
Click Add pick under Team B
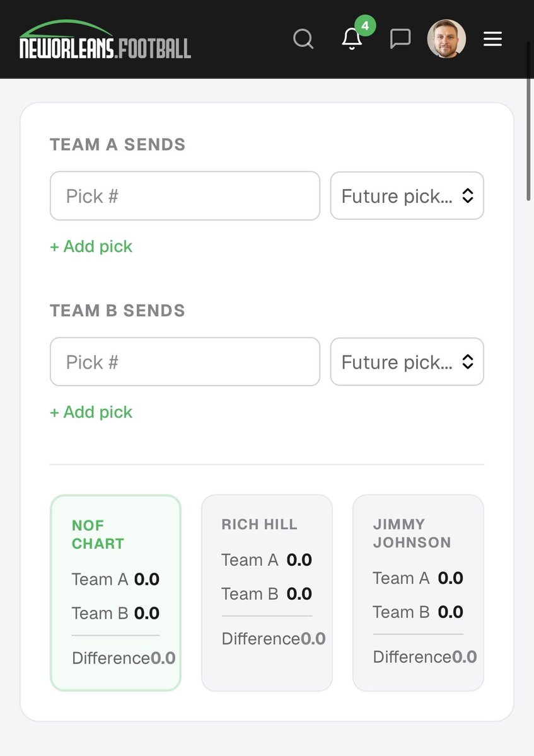click(x=91, y=412)
